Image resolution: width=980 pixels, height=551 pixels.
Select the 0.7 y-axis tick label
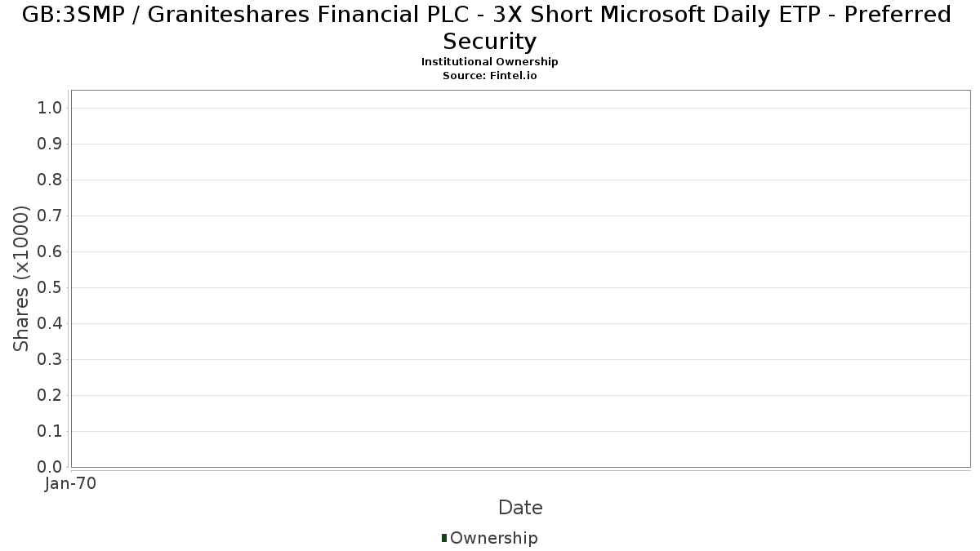tap(51, 216)
